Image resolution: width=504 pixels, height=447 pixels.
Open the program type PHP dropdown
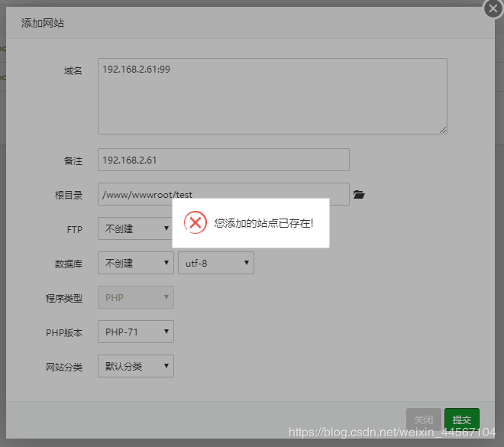coord(136,297)
